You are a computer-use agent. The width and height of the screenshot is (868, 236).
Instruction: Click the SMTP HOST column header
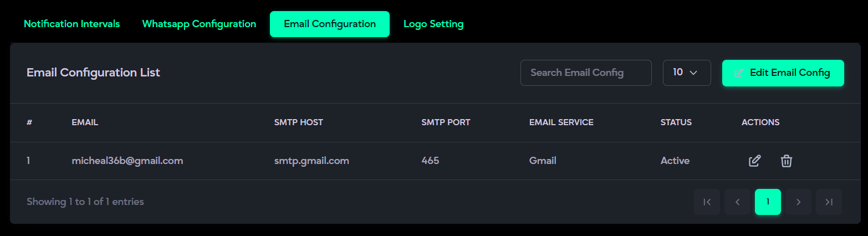tap(298, 122)
